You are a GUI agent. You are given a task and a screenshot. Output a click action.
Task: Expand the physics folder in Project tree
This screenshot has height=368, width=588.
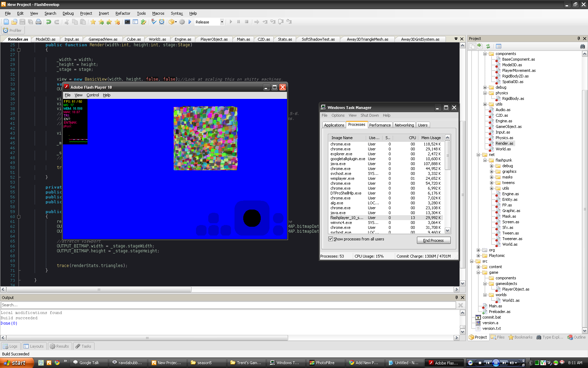pos(485,93)
